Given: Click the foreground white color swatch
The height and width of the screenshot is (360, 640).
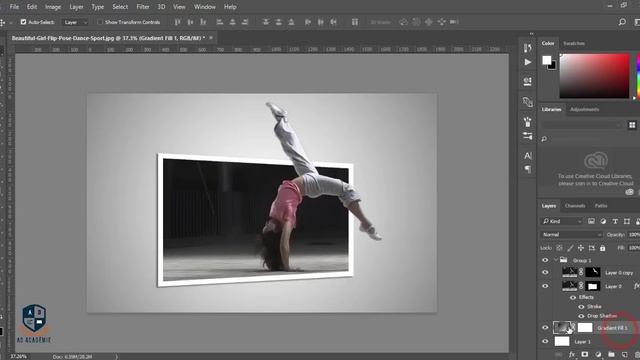Looking at the screenshot, I should tap(547, 60).
